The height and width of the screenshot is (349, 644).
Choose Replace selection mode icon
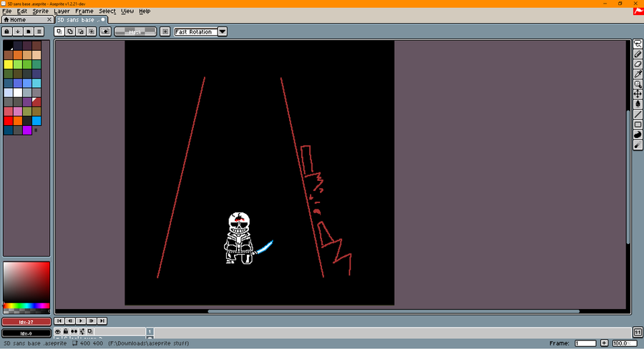tap(59, 31)
